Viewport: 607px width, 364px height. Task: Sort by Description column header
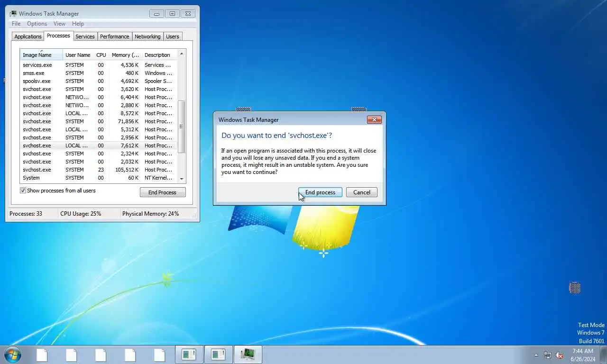pos(159,55)
